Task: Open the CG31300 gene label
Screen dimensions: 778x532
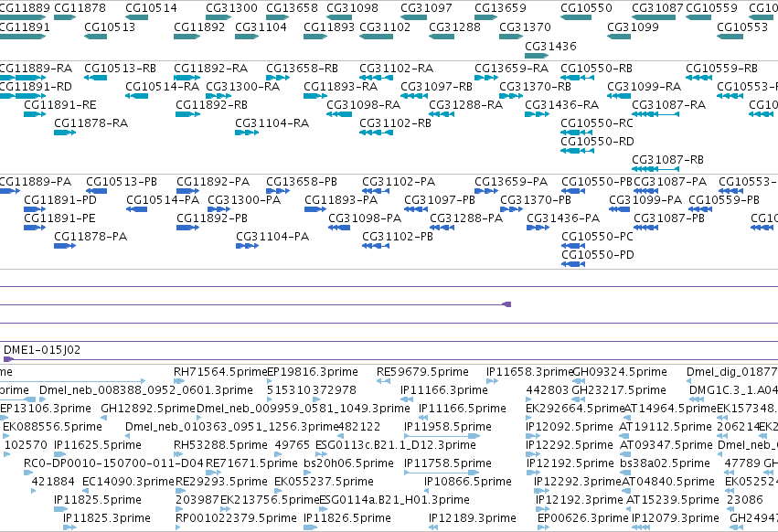Action: pos(231,8)
